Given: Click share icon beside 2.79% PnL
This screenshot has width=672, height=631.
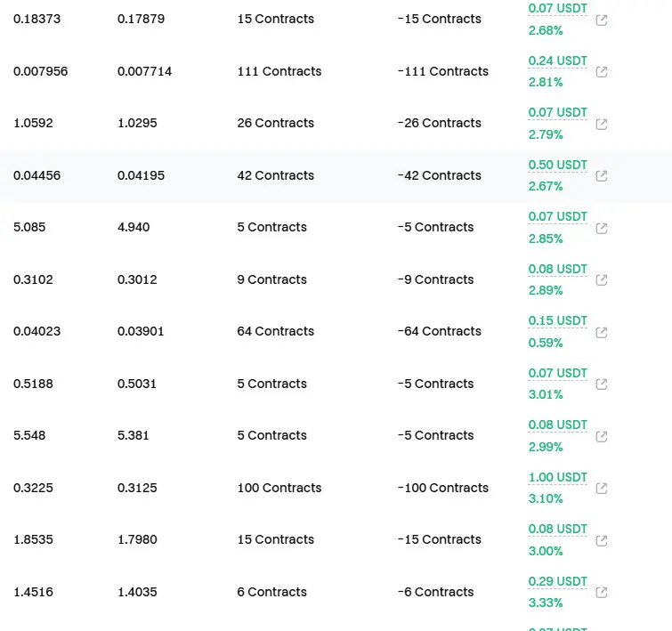Looking at the screenshot, I should [x=602, y=124].
